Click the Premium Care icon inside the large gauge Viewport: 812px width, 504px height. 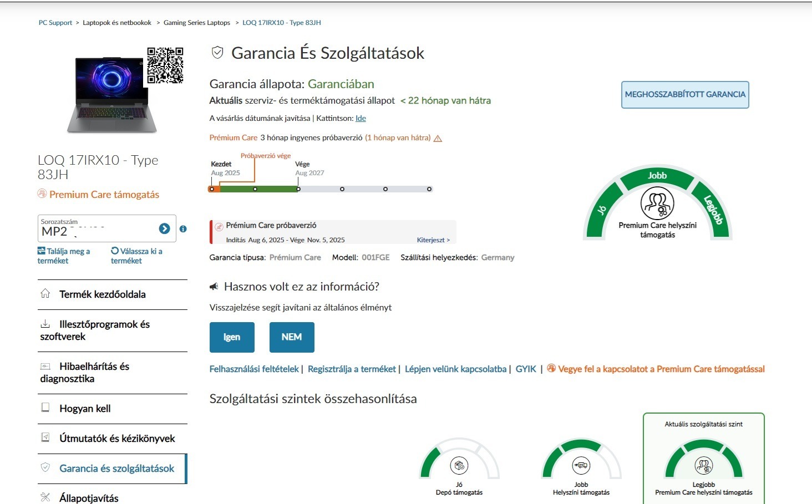coord(657,203)
